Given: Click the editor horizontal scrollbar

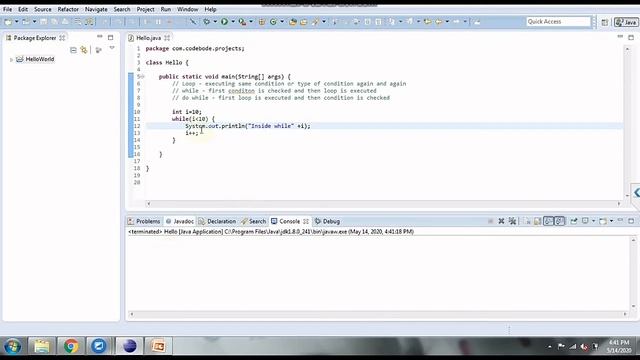Looking at the screenshot, I should (383, 203).
